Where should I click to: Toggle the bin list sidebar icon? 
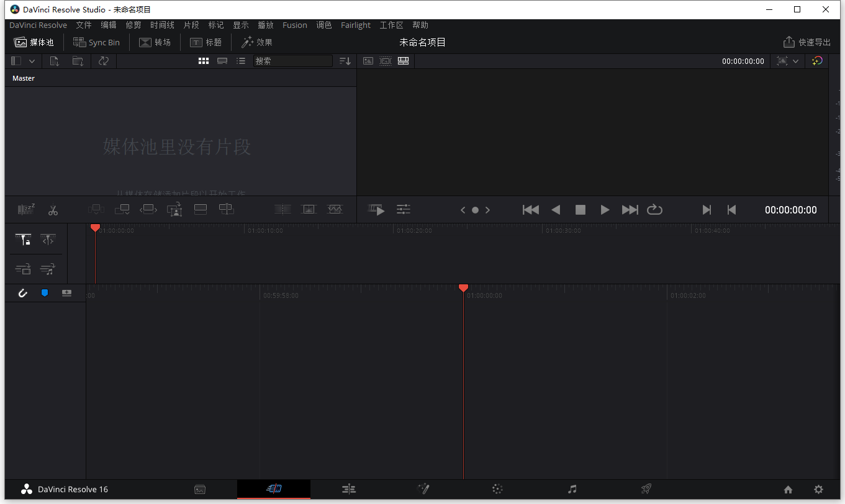coord(16,61)
